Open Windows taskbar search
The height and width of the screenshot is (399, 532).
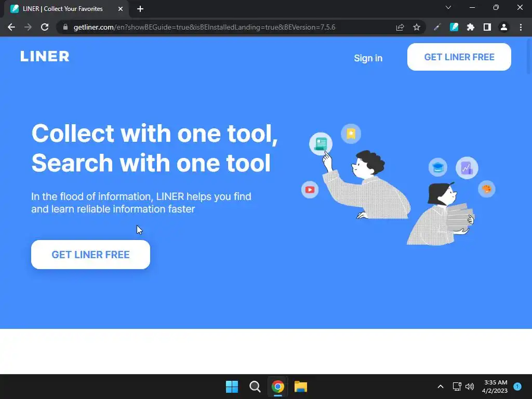click(255, 387)
